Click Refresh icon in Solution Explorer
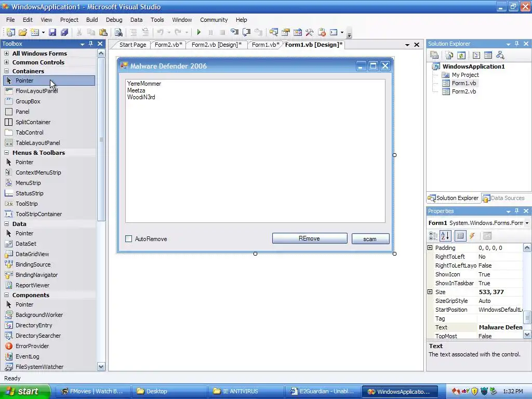Screen dimensions: 532x399 (461, 55)
